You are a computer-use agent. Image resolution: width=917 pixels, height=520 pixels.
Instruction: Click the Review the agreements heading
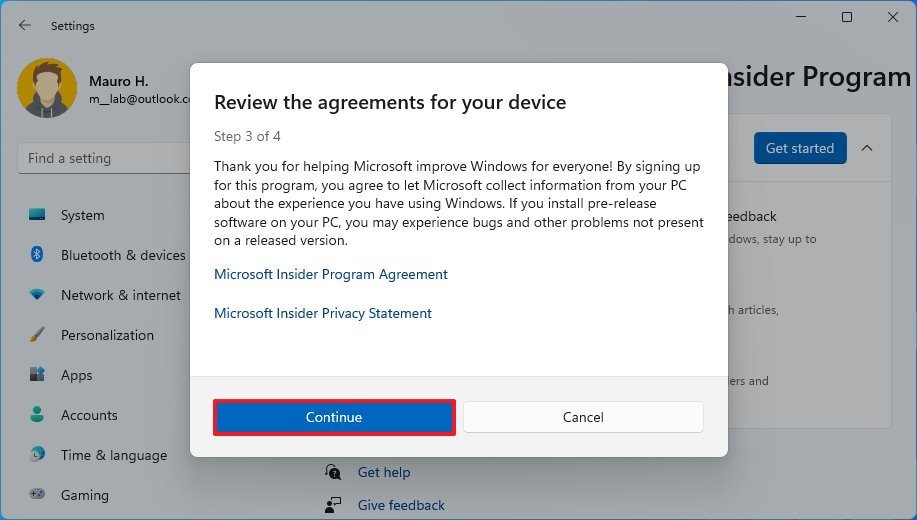pos(390,102)
